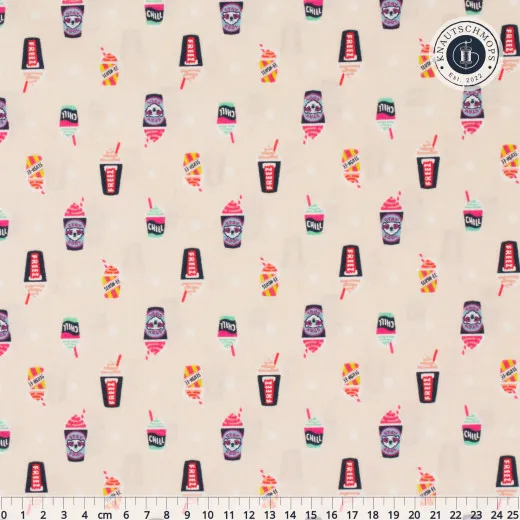The width and height of the screenshot is (520, 520).
Task: Click the 9 mark on the ruler
Action: point(187,514)
